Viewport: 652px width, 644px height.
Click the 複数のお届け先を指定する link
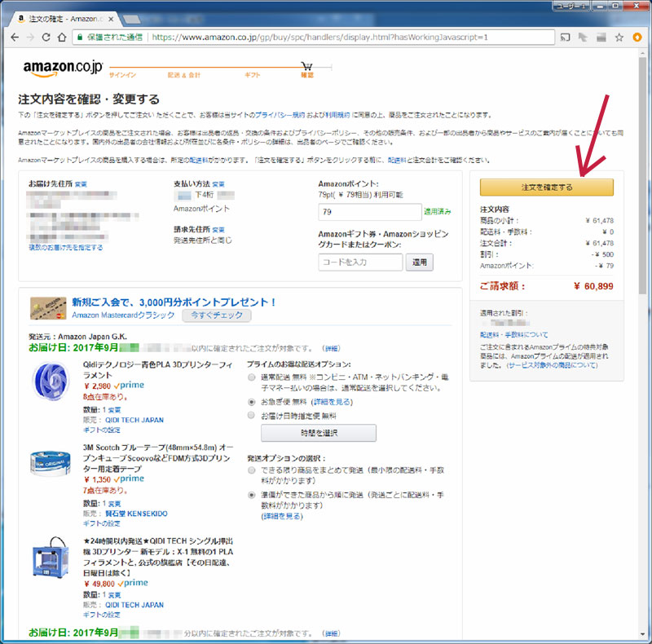66,248
